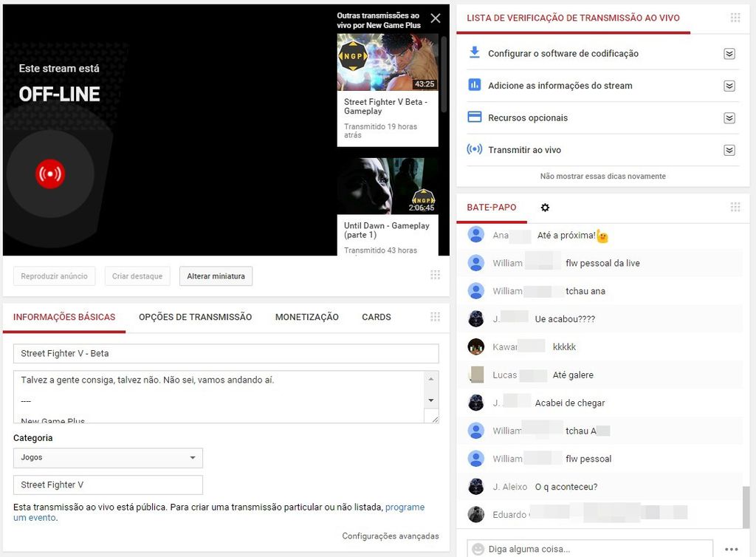Click drag handle of Bate-papo panel

(735, 208)
